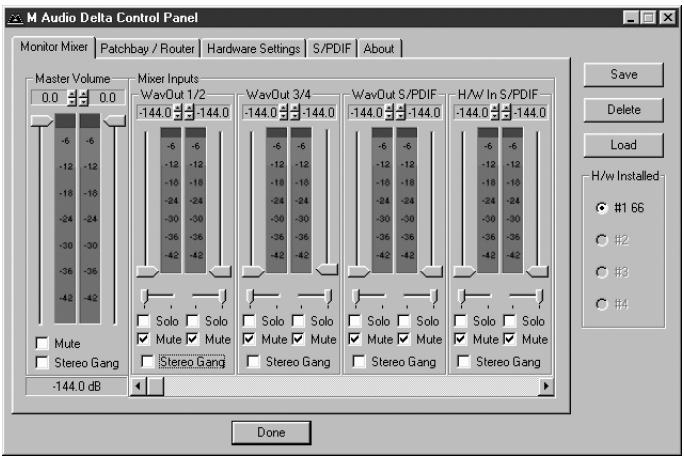Enable Master Volume Mute checkbox

(42, 343)
